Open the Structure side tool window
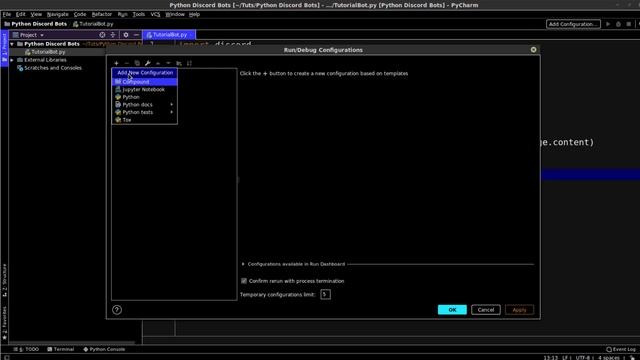640x360 pixels. (4, 280)
